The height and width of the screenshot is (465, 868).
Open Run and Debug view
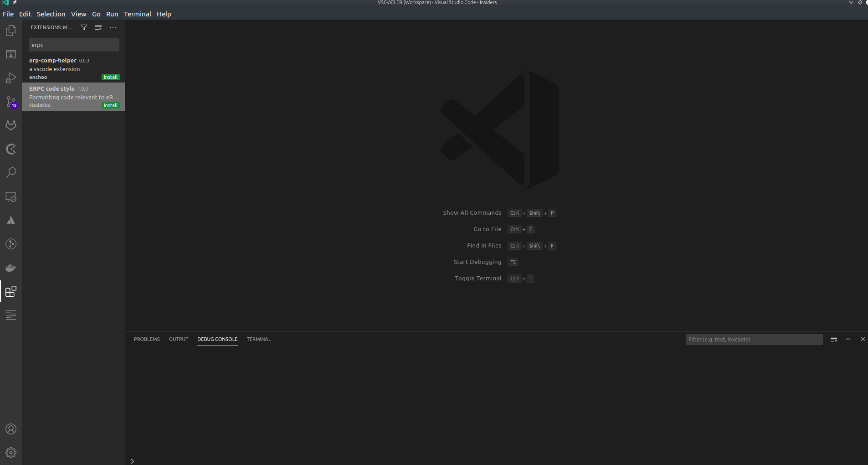click(11, 78)
